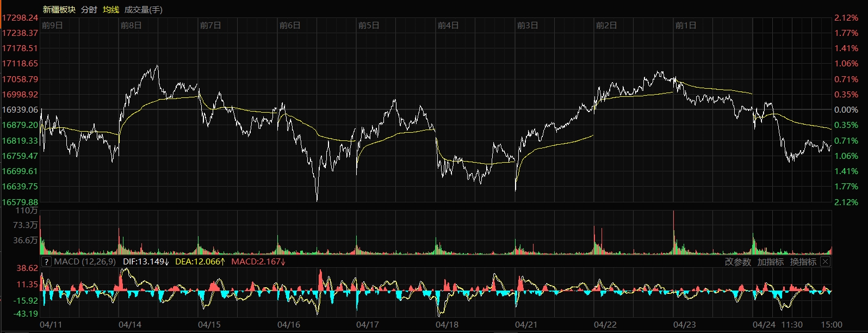The width and height of the screenshot is (868, 333).
Task: Click the DEA:12.066 value
Action: click(x=200, y=262)
